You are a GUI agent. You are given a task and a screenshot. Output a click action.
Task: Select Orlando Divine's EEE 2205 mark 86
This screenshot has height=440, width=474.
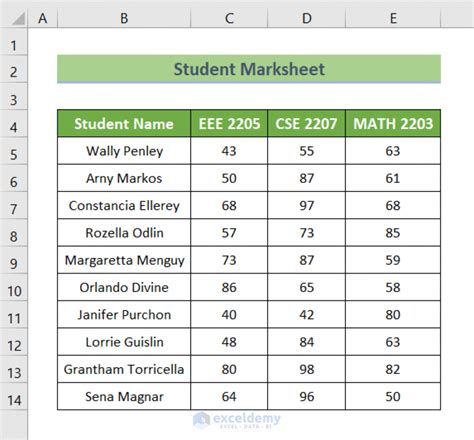[x=229, y=287]
